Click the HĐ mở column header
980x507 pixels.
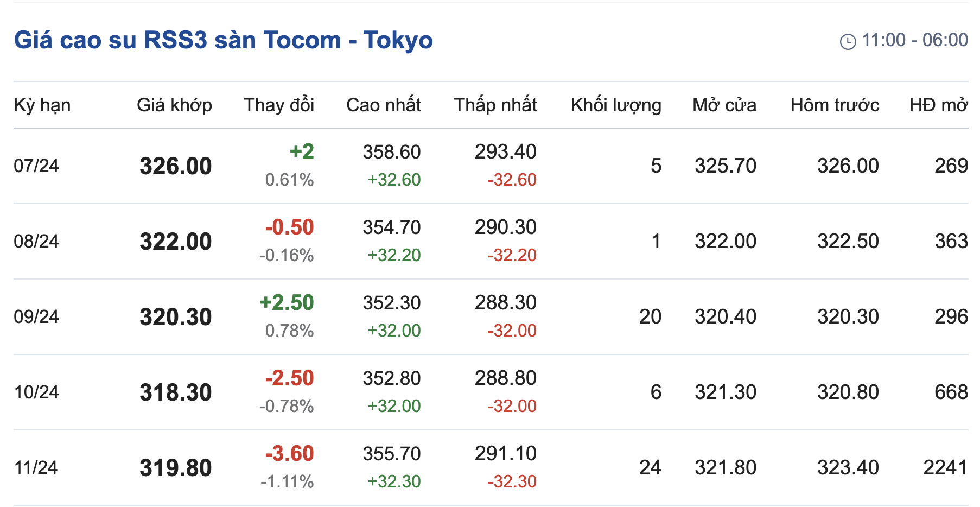(x=939, y=105)
